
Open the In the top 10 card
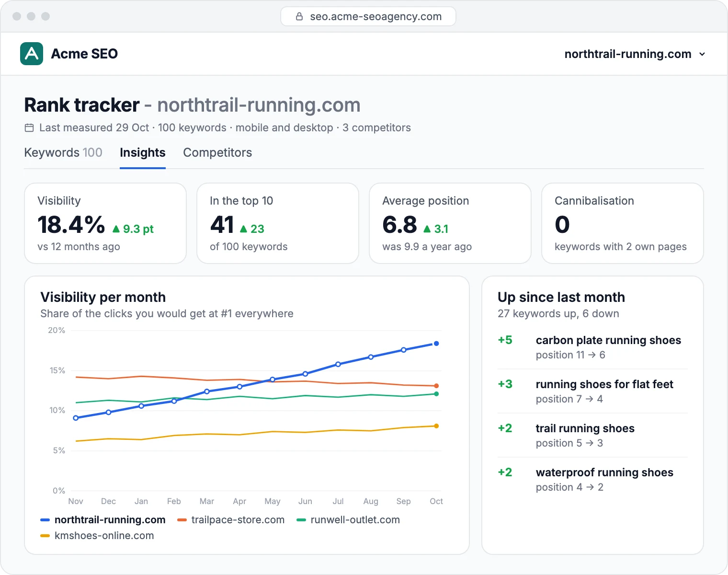(x=278, y=223)
